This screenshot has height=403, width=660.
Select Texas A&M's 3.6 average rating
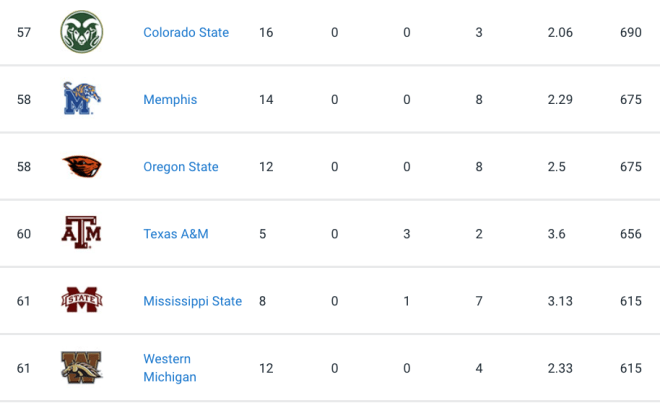(x=556, y=234)
